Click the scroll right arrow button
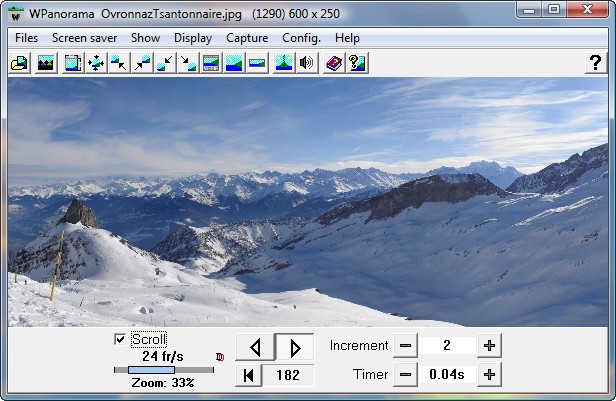The height and width of the screenshot is (401, 616). (x=295, y=347)
